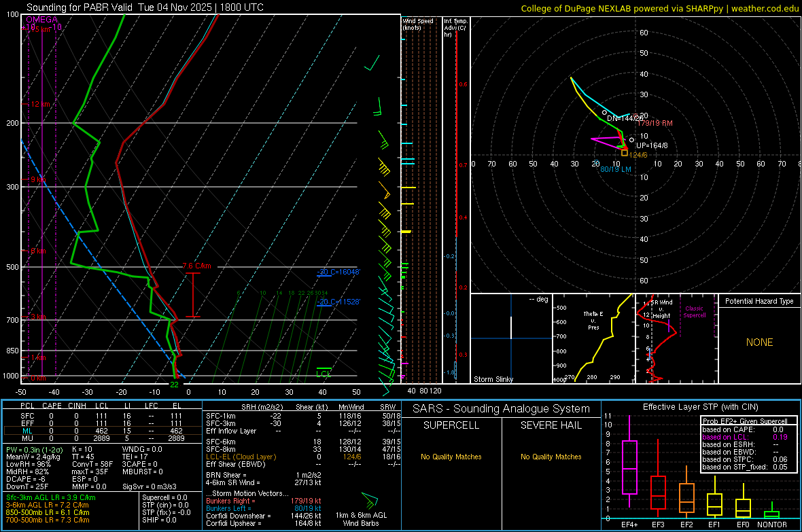Click the 'MeanW = 2.4g/kg' value
Viewport: 802px width, 532px height.
[33, 457]
